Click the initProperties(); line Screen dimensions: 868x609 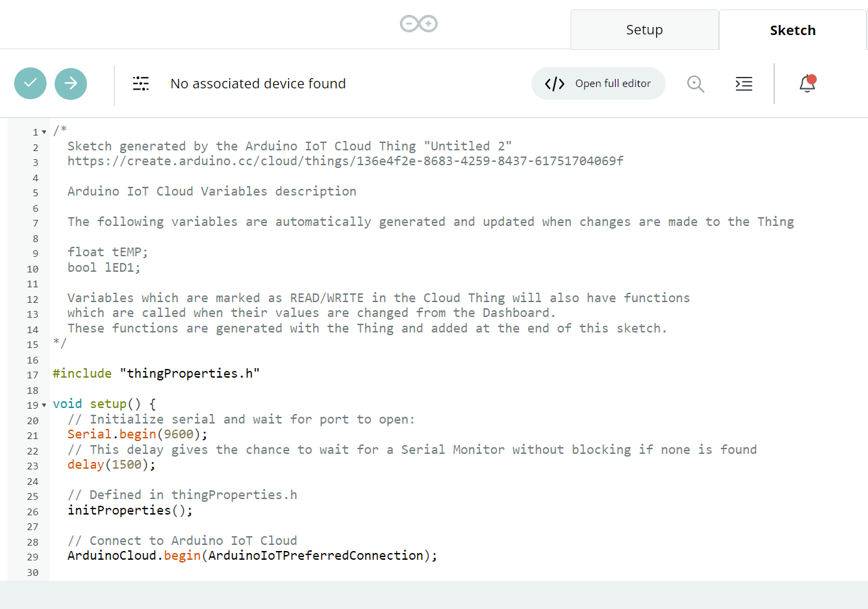point(130,511)
